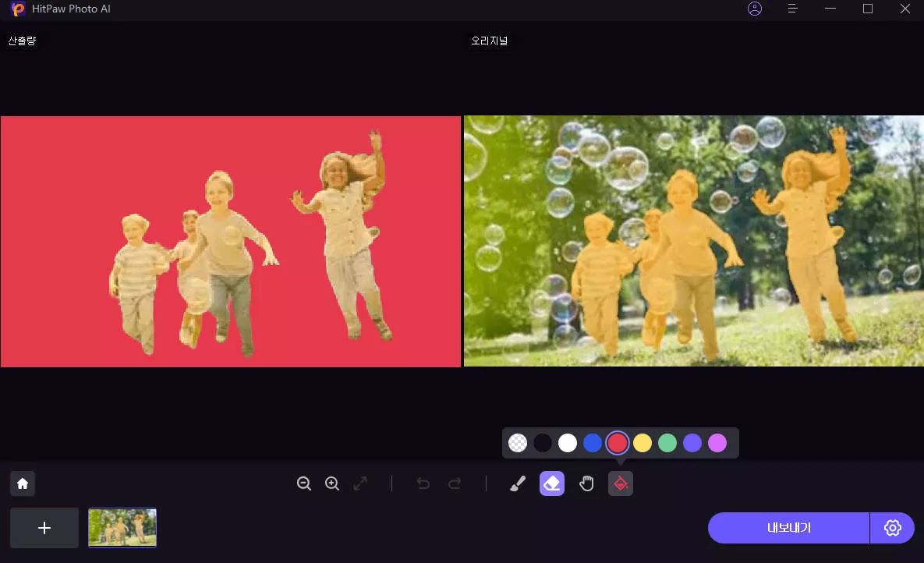Go to the Home screen
Viewport: 924px width, 563px height.
pyautogui.click(x=23, y=483)
